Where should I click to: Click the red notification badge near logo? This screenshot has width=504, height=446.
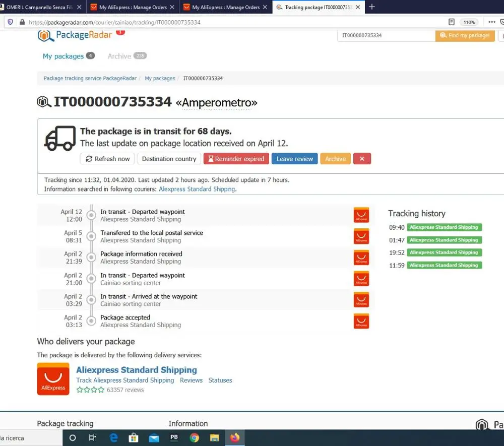pos(120,32)
